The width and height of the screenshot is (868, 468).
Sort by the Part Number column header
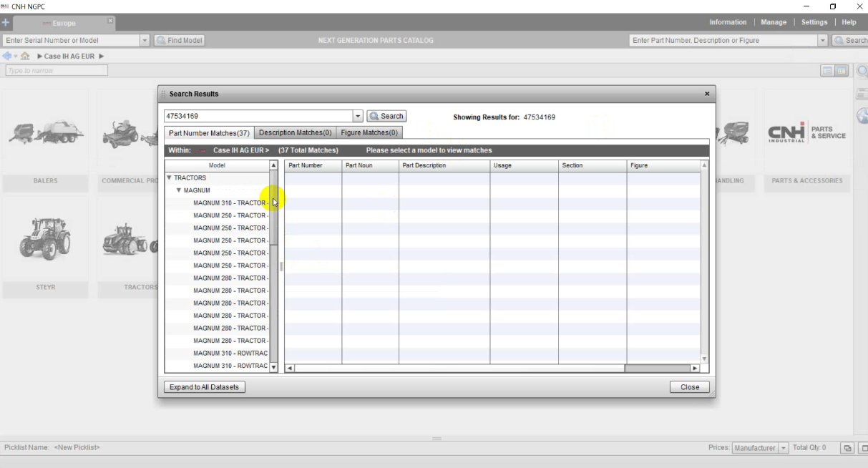pyautogui.click(x=313, y=165)
